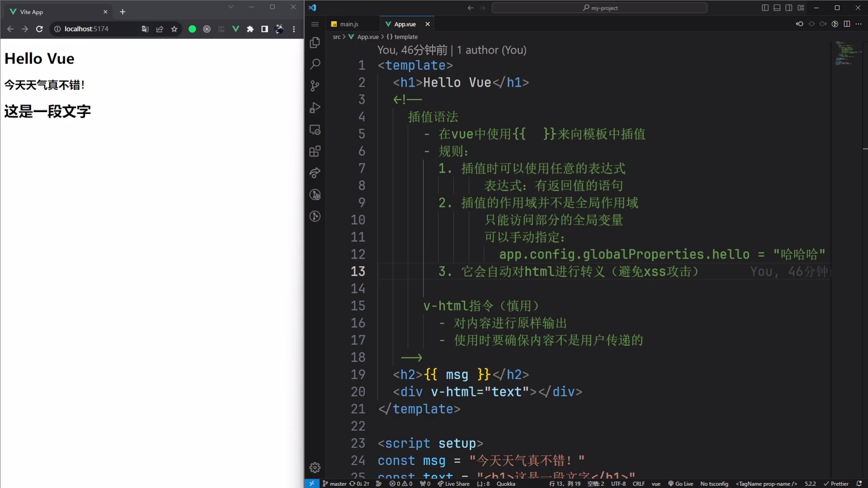Expand the App.vue breadcrumb dropdown
Image resolution: width=868 pixels, height=488 pixels.
[x=367, y=37]
